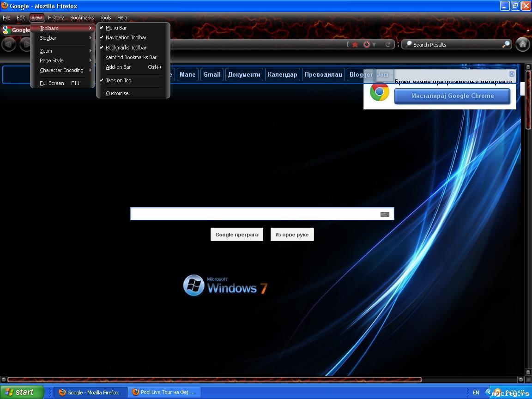Expand the Sidebar submenu

coord(62,38)
